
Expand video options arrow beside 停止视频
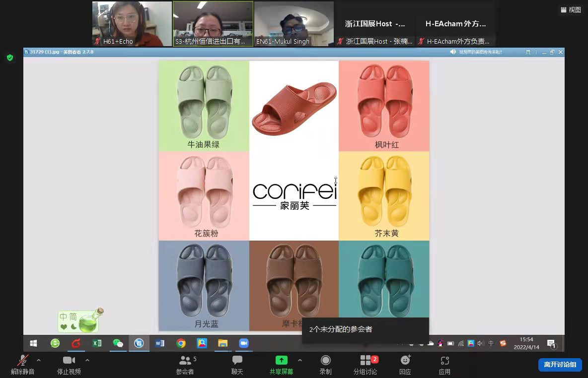point(87,360)
